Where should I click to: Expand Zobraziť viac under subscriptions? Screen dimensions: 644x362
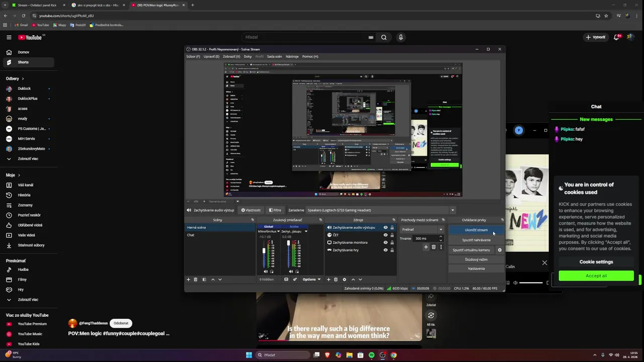click(x=29, y=159)
